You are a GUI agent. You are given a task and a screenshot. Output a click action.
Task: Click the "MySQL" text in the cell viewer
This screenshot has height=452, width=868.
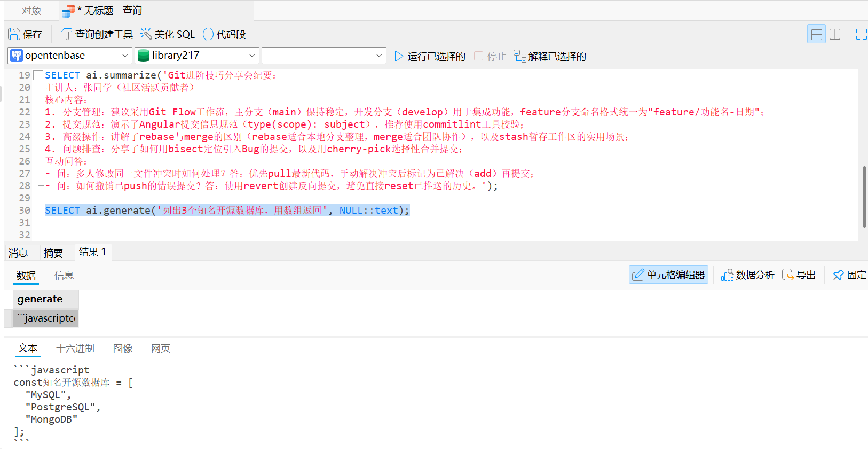45,395
